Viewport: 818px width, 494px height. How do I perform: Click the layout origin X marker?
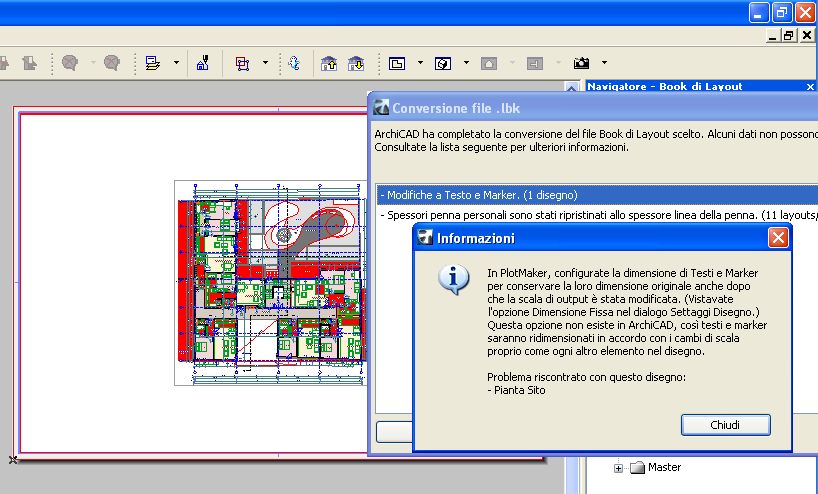(13, 460)
